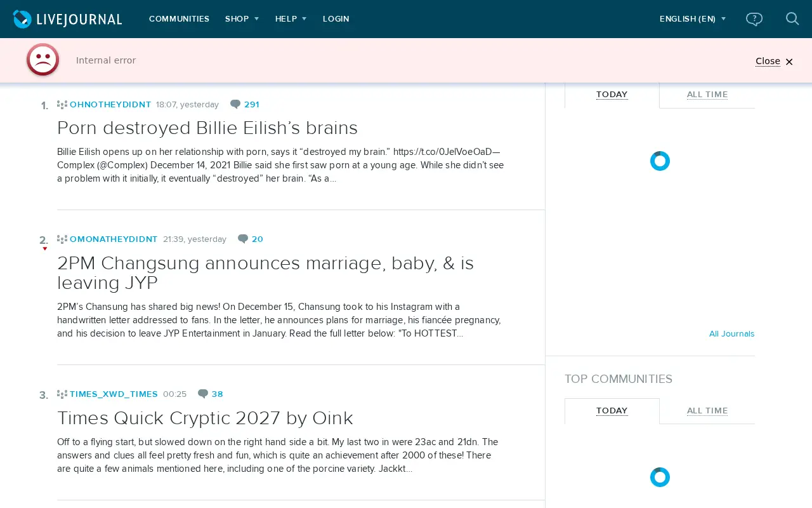Open the All Journals link
The image size is (812, 508).
point(731,333)
